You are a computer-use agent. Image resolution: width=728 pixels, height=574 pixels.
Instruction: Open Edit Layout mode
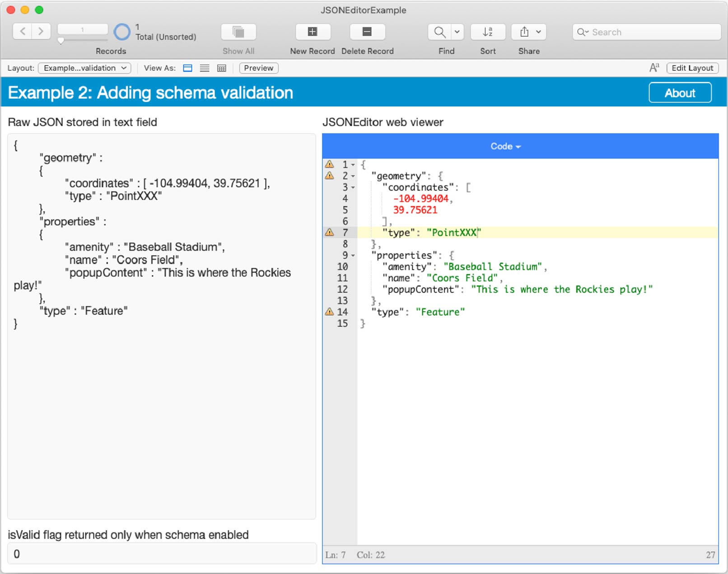692,68
